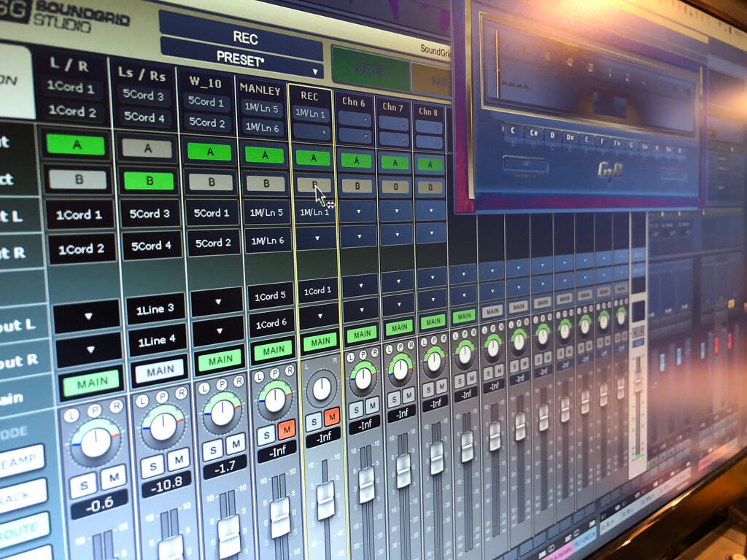
Task: Solo the Ls/Rs channel
Action: pos(152,466)
